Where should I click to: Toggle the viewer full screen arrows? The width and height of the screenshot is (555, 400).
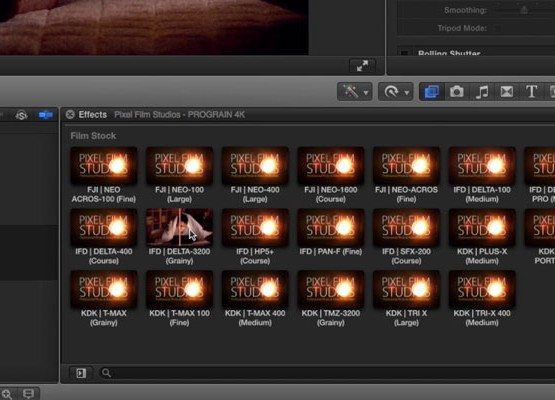362,65
